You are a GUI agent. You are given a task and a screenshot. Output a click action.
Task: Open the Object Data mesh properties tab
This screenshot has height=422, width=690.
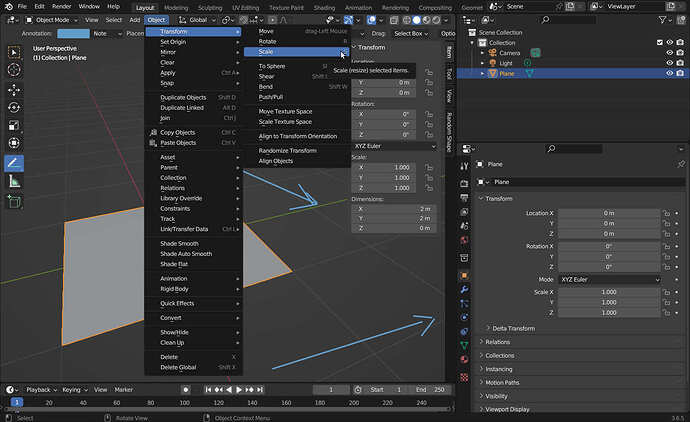464,345
